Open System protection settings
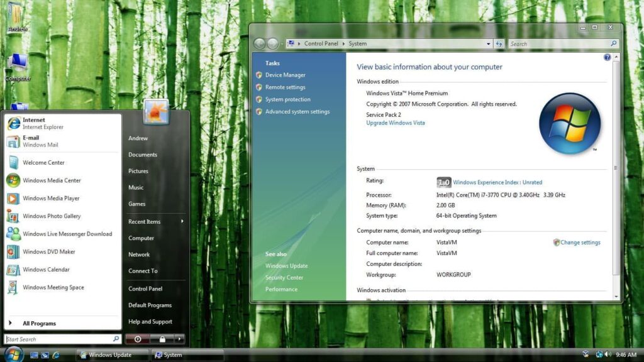This screenshot has width=644, height=362. click(x=288, y=99)
